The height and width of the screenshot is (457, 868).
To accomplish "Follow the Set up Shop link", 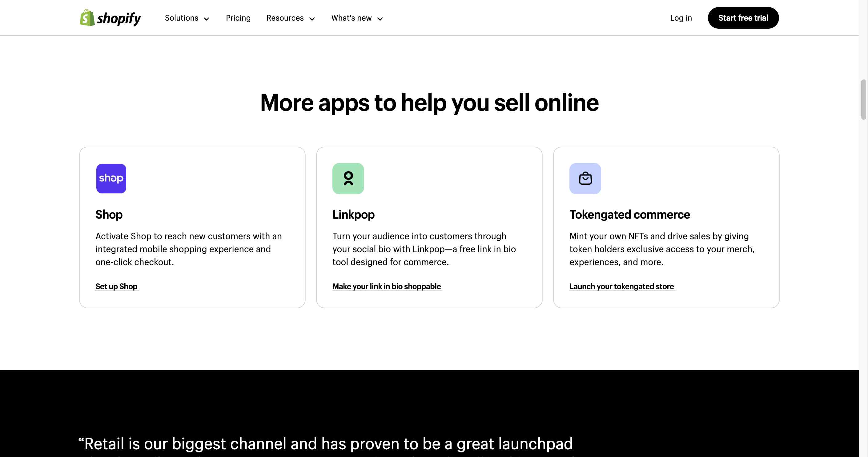I will (117, 286).
